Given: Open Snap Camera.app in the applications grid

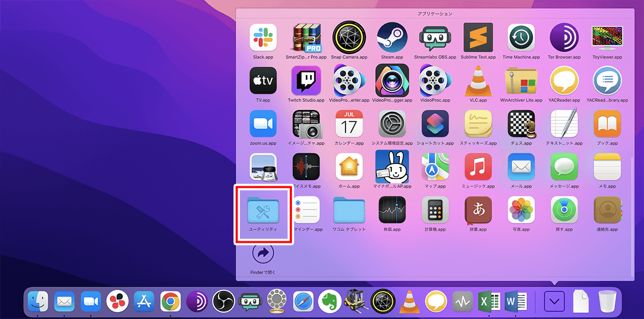Looking at the screenshot, I should click(349, 38).
